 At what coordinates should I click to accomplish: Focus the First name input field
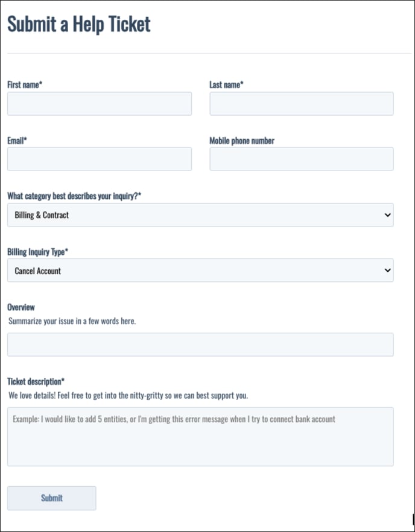coord(100,104)
